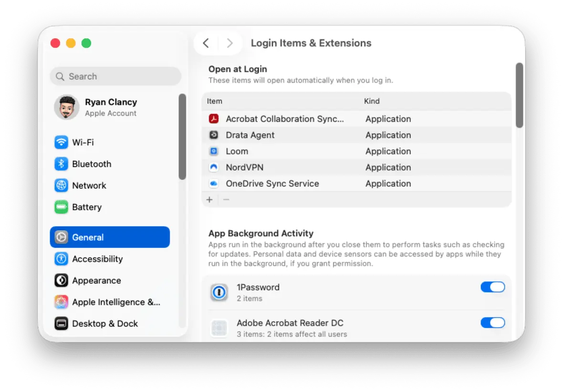Click the back navigation chevron

[205, 43]
